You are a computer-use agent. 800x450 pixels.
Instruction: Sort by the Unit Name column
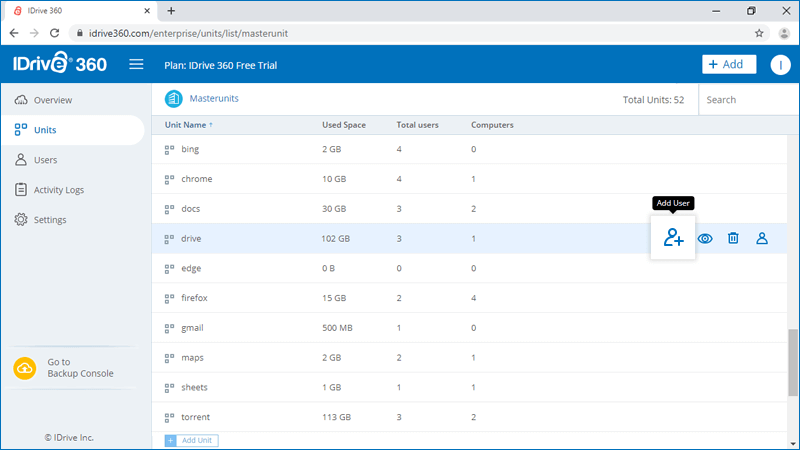(188, 125)
